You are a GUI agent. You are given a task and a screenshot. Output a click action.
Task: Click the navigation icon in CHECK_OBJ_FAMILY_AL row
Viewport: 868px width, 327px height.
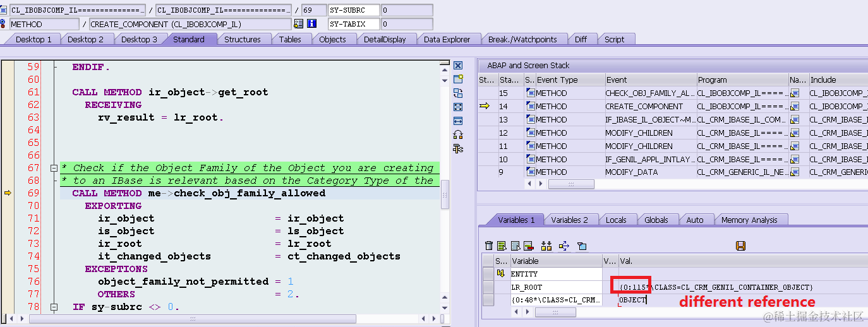point(795,93)
